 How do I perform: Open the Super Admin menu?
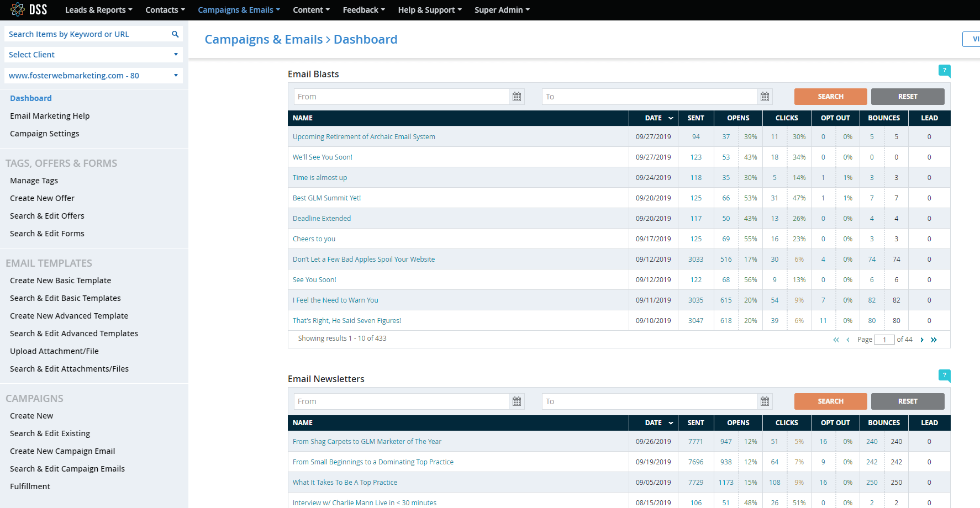point(502,10)
